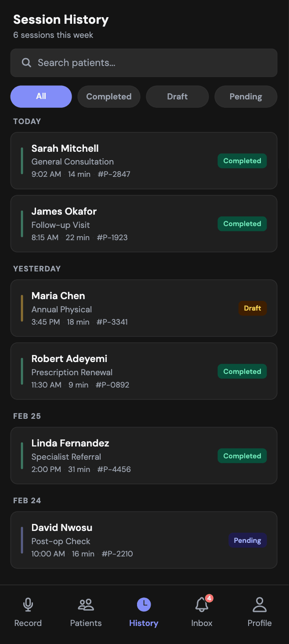289x644 pixels.
Task: Open the Patients section icon
Action: (86, 604)
